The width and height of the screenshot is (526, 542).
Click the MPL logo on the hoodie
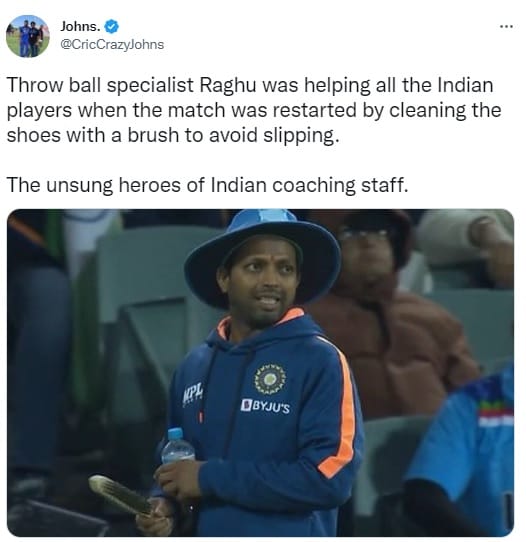[x=193, y=393]
